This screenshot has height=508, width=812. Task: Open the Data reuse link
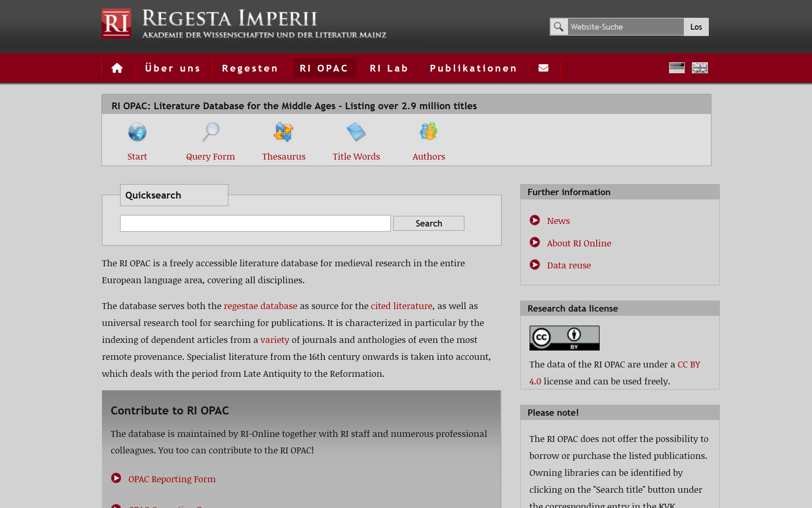(x=569, y=265)
